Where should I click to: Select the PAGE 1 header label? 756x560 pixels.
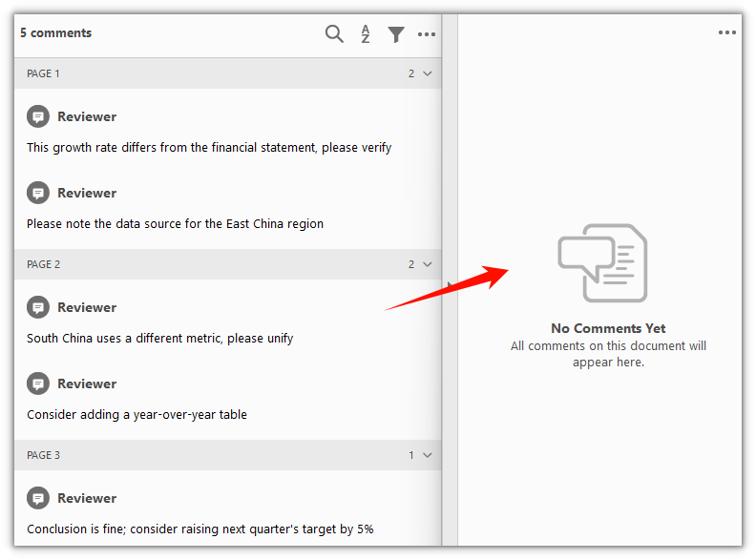43,73
